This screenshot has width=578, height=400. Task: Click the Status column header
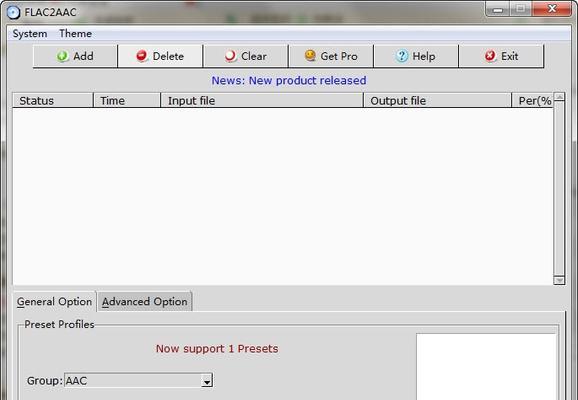click(x=53, y=101)
